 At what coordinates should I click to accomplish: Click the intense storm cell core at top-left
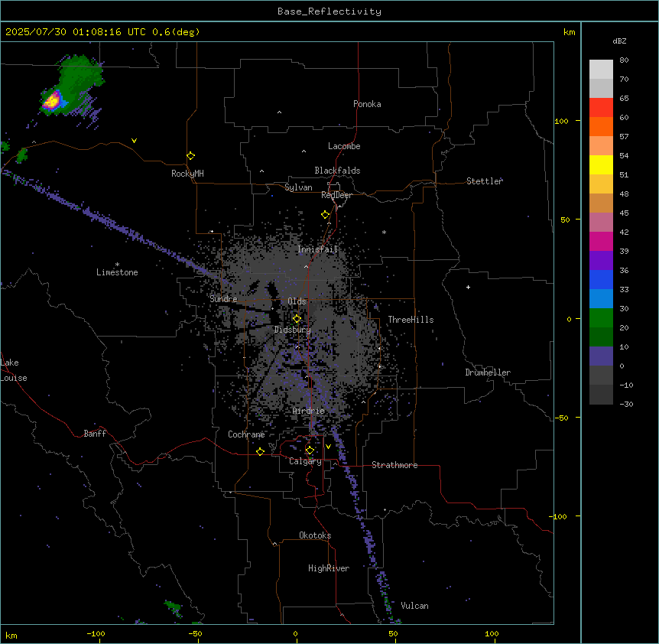[x=53, y=101]
